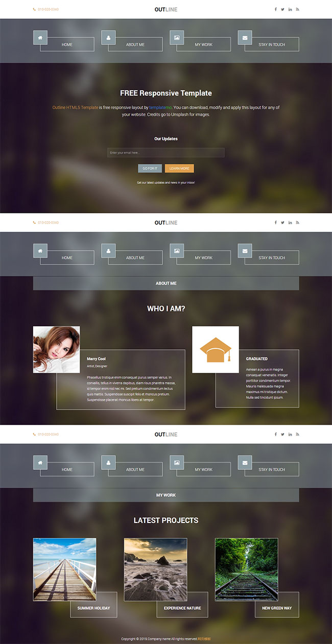
Task: Click the Facebook icon in the topmost header
Action: coord(276,9)
